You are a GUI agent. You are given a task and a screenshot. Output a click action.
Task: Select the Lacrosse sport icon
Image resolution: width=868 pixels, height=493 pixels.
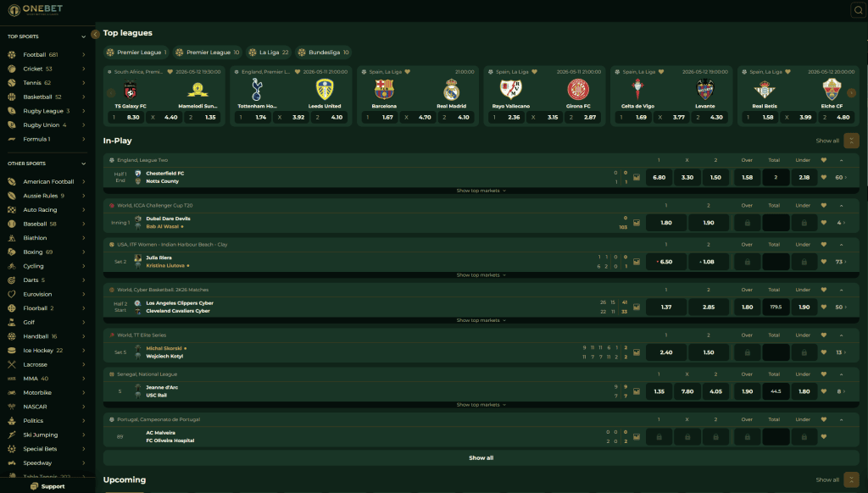(12, 364)
